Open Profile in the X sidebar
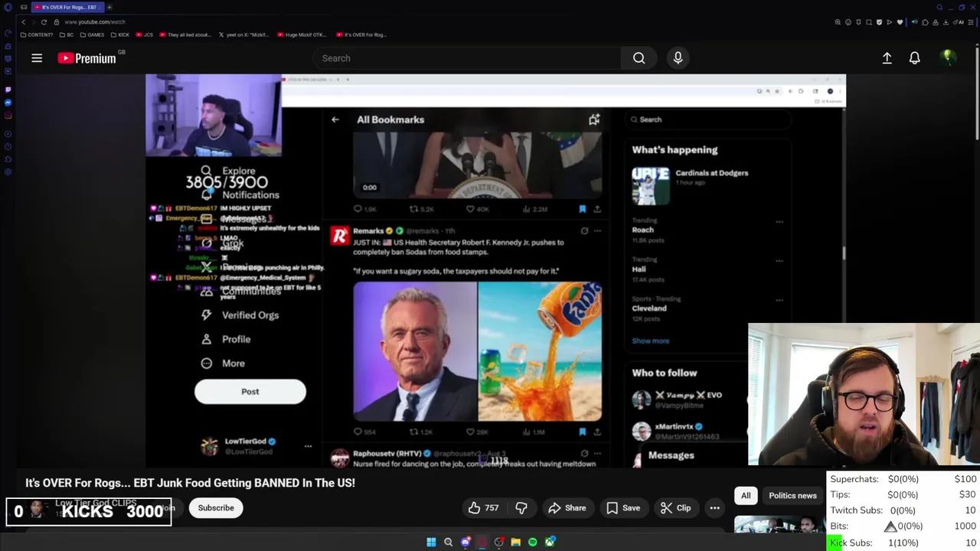The height and width of the screenshot is (551, 980). click(x=226, y=339)
